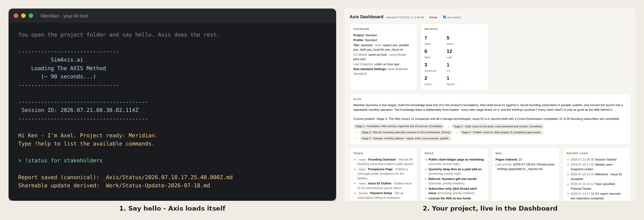Screen dimensions: 644x220
Task: Select the Stage 5 Operate pill
Action: tap(405, 138)
